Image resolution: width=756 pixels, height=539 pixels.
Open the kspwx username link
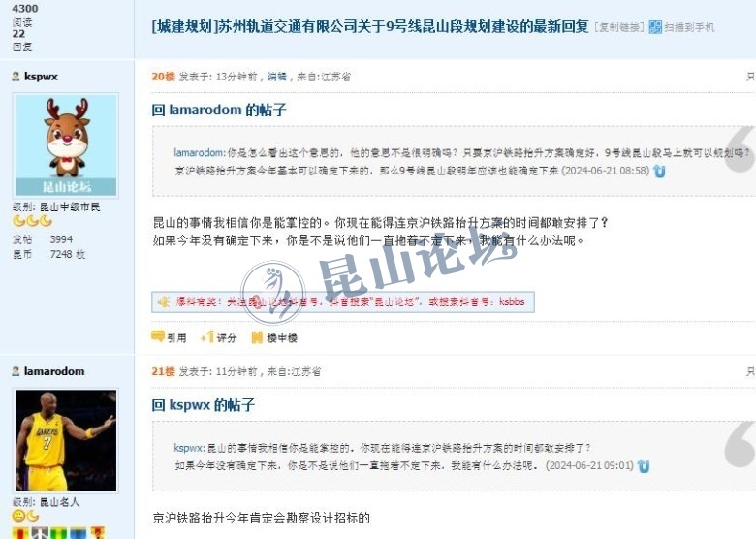[41, 77]
